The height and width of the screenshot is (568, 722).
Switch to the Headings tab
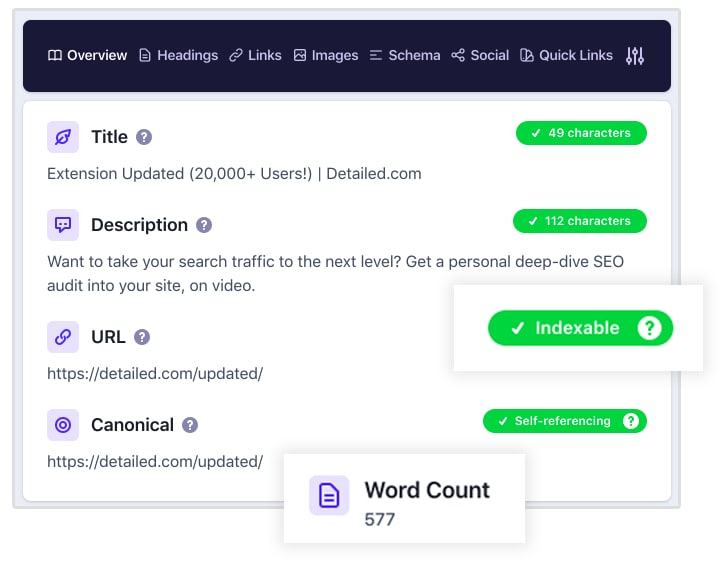coord(178,55)
